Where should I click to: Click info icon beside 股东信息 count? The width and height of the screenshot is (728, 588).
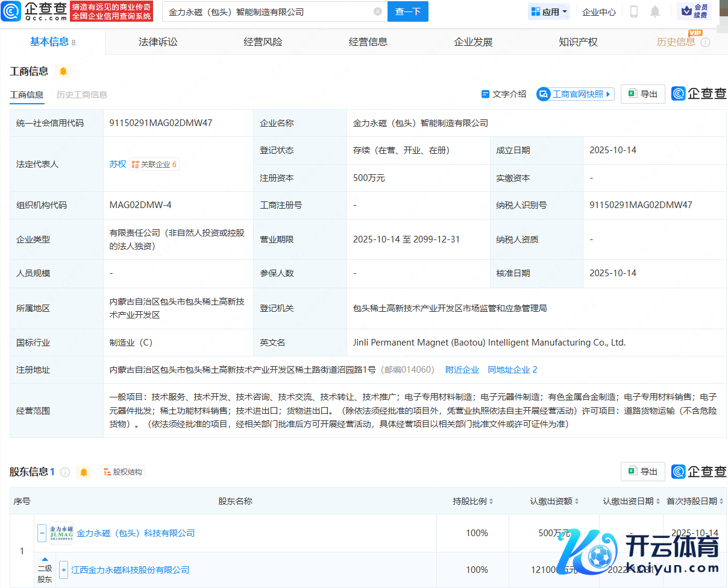pos(65,472)
